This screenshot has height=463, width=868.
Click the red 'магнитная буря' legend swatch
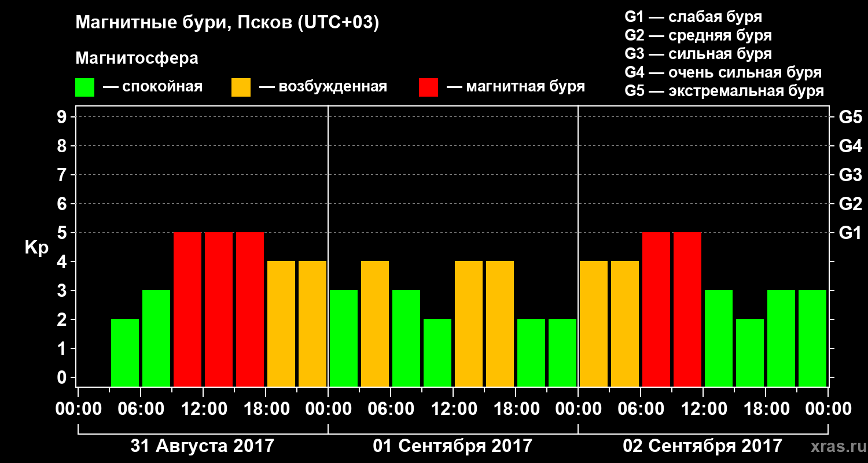(x=428, y=87)
